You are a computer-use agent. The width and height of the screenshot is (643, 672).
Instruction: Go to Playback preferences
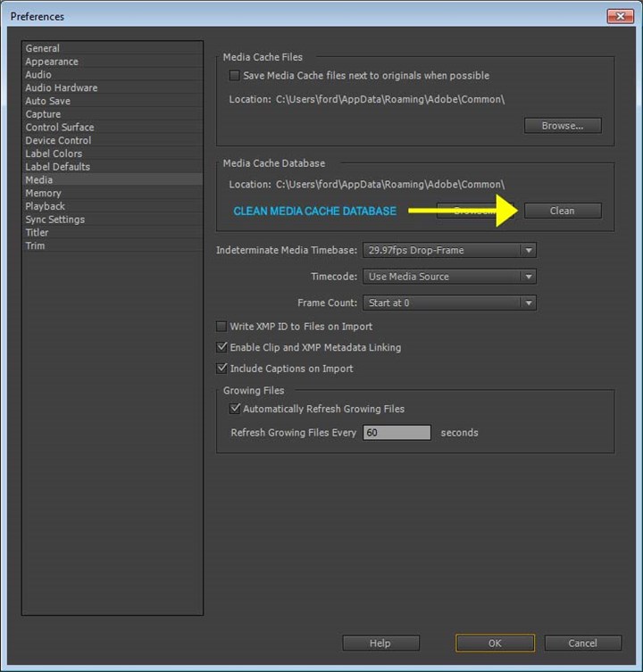pyautogui.click(x=113, y=206)
